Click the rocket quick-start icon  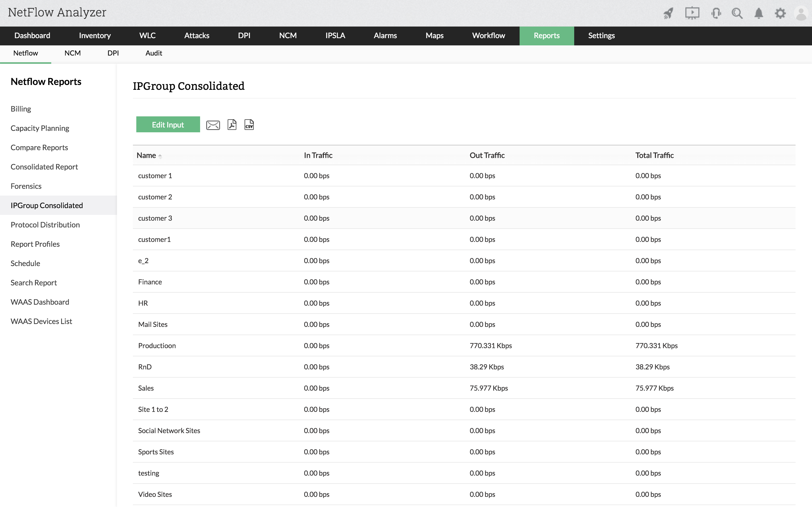668,14
